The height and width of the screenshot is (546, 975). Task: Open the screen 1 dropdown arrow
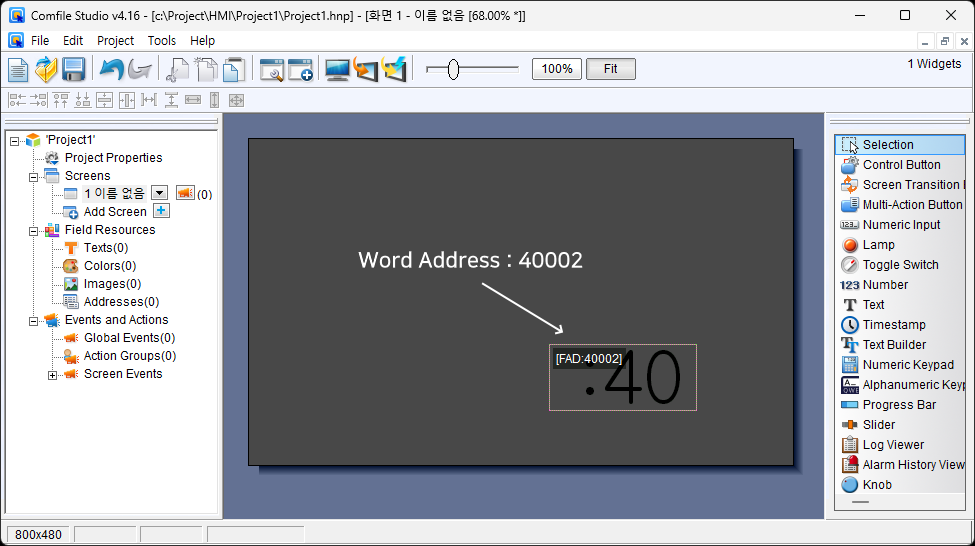(x=159, y=193)
